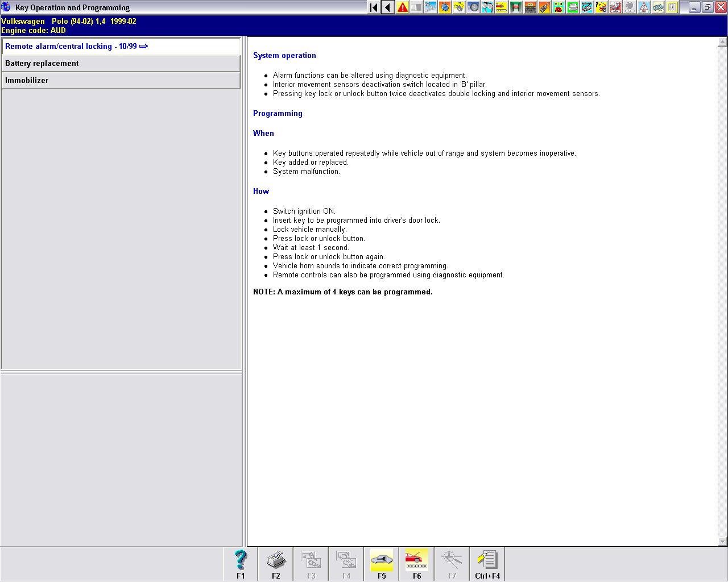
Task: Open the tyre/wheel toolbar icon
Action: point(473,7)
